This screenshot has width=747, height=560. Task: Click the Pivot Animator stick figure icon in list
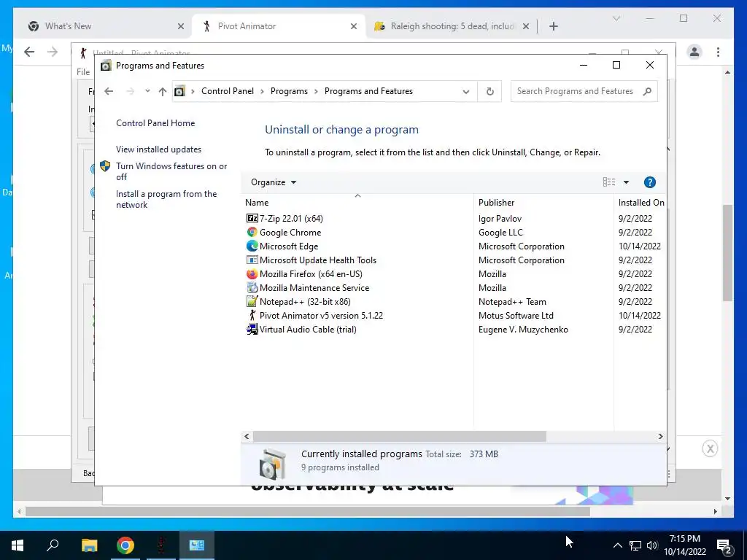click(x=252, y=315)
